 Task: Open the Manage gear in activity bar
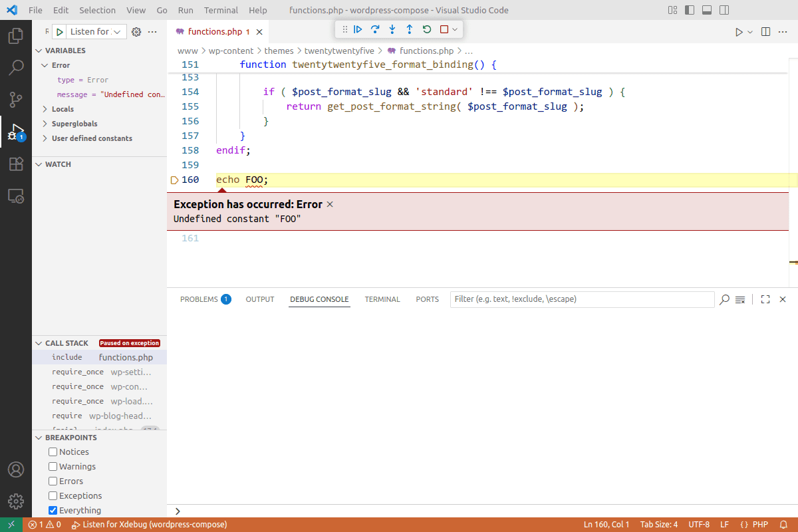(x=16, y=501)
